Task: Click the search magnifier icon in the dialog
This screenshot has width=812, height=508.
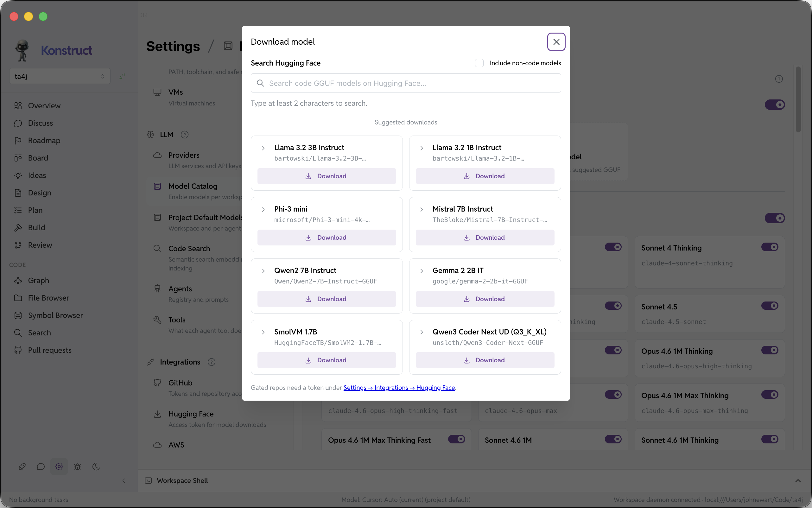Action: 260,83
